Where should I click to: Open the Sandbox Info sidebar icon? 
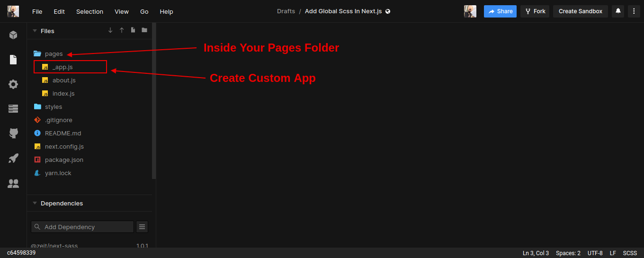click(x=13, y=35)
